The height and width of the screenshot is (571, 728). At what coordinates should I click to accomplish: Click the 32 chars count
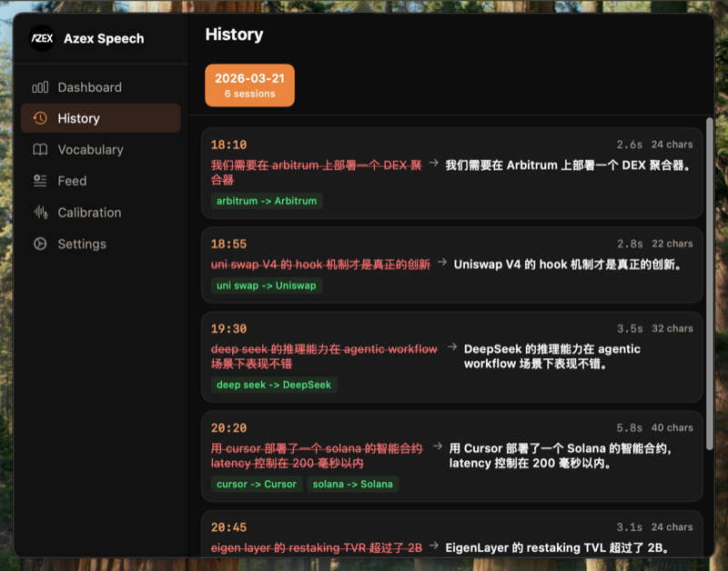[672, 329]
